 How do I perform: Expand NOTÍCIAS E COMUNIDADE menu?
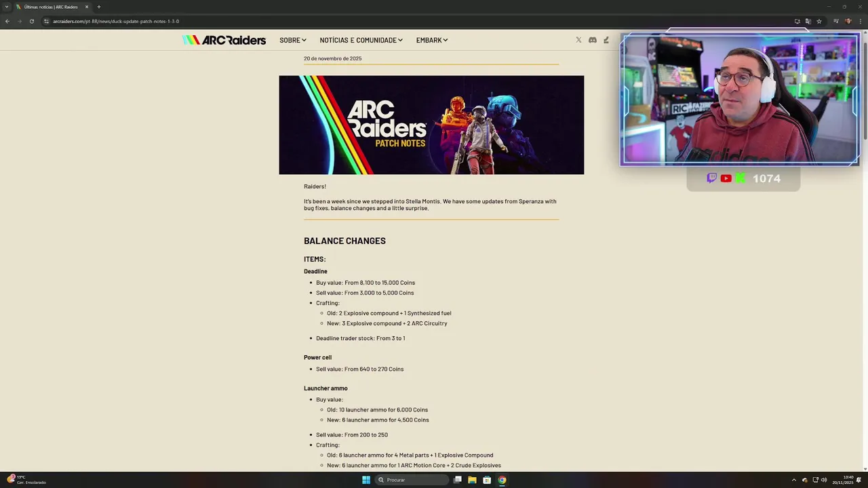tap(361, 40)
